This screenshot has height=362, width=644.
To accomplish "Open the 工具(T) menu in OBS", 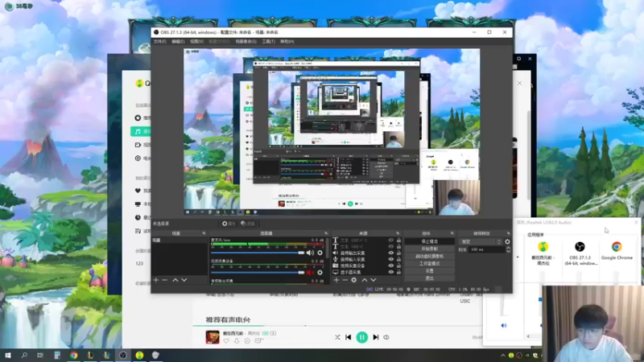I will coord(268,42).
